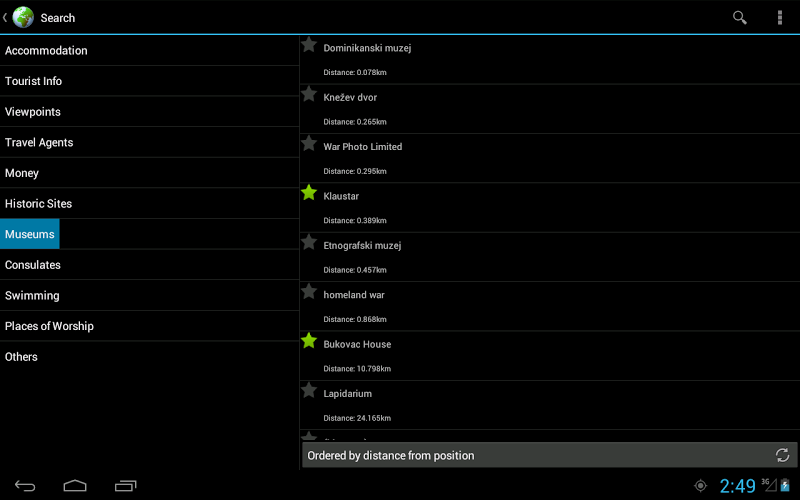The width and height of the screenshot is (800, 500).
Task: Open the Lapidarium list entry
Action: [349, 394]
